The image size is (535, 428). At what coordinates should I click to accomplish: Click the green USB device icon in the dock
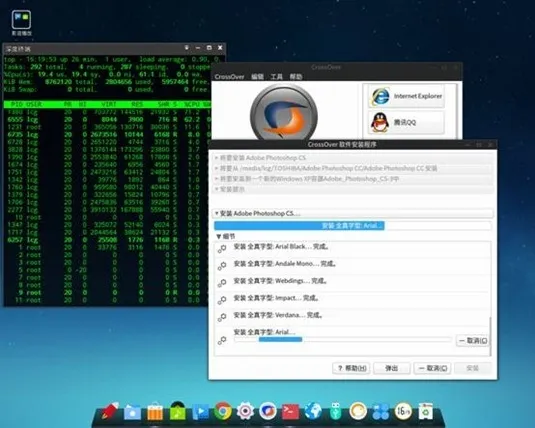pos(336,411)
